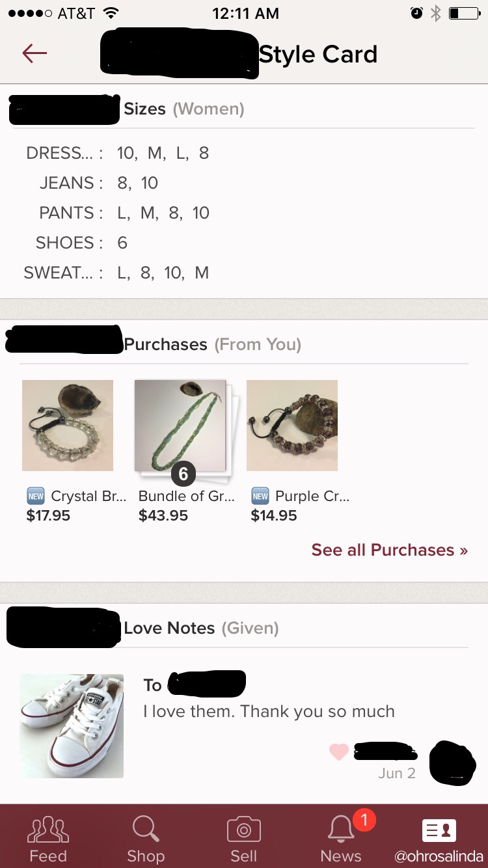Open the green necklace bundle thumbnail
The image size is (488, 868).
180,426
